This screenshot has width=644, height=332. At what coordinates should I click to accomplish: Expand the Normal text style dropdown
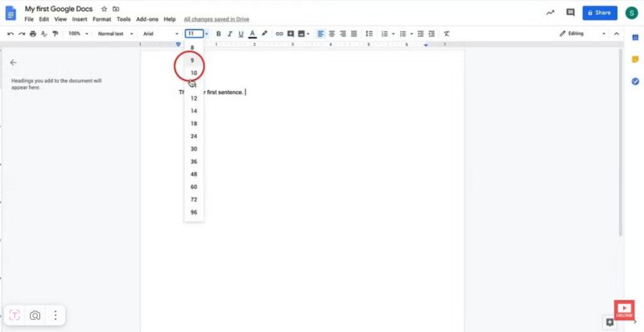point(115,34)
